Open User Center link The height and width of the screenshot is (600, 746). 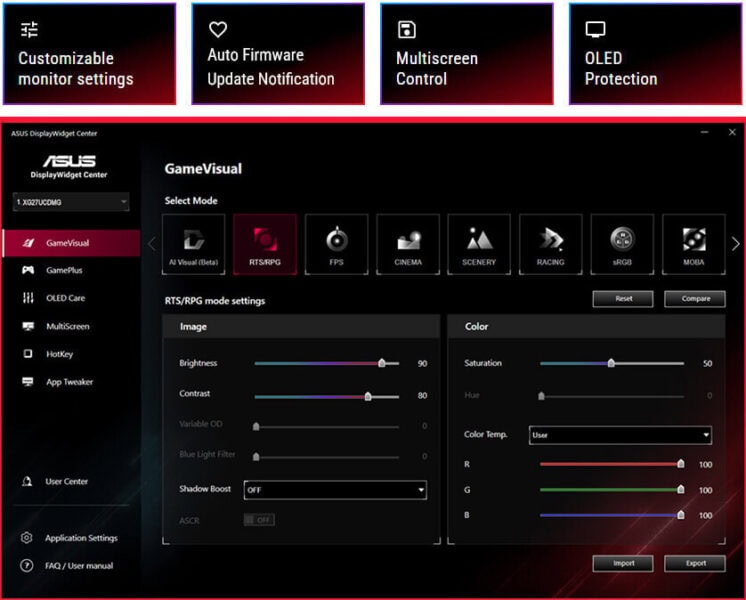(x=67, y=481)
